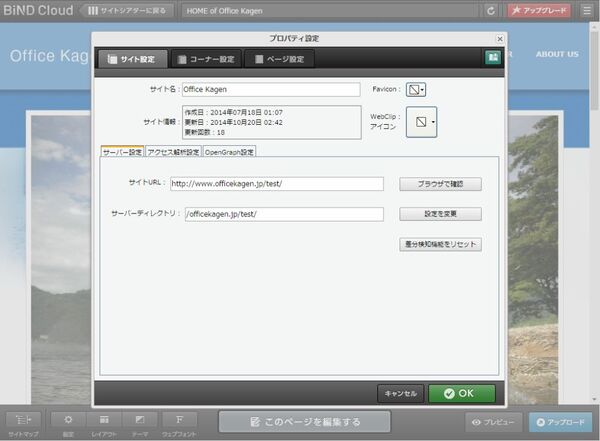Confirm with the green OK button
Screen dimensions: 600x441
[462, 394]
